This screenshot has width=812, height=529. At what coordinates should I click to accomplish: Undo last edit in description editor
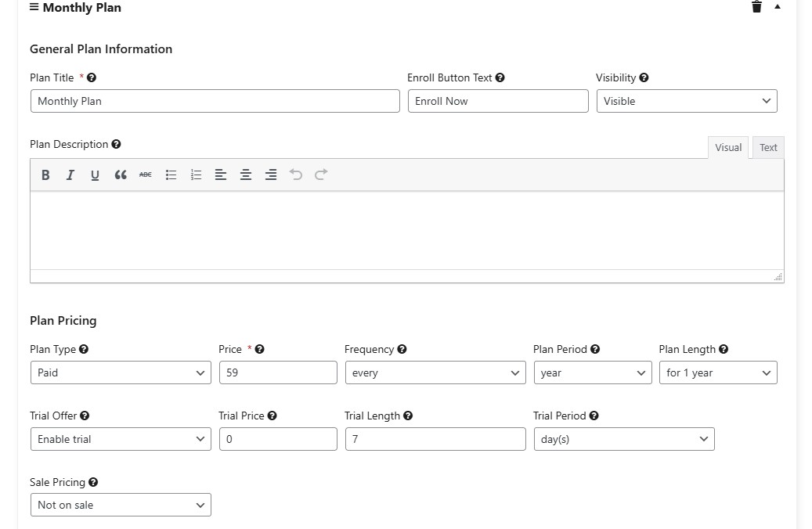296,175
